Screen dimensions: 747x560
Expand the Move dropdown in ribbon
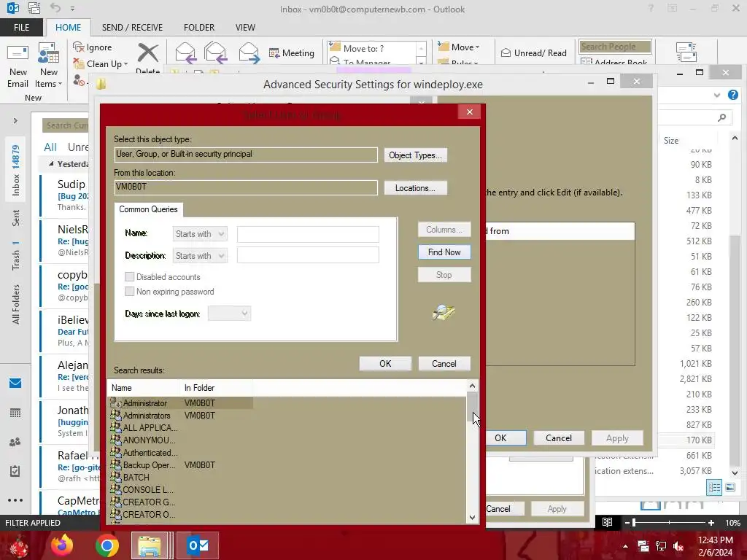click(x=477, y=47)
